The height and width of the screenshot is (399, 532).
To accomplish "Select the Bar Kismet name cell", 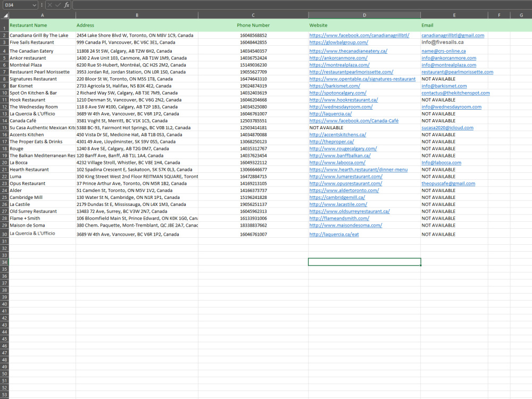I will [x=43, y=86].
